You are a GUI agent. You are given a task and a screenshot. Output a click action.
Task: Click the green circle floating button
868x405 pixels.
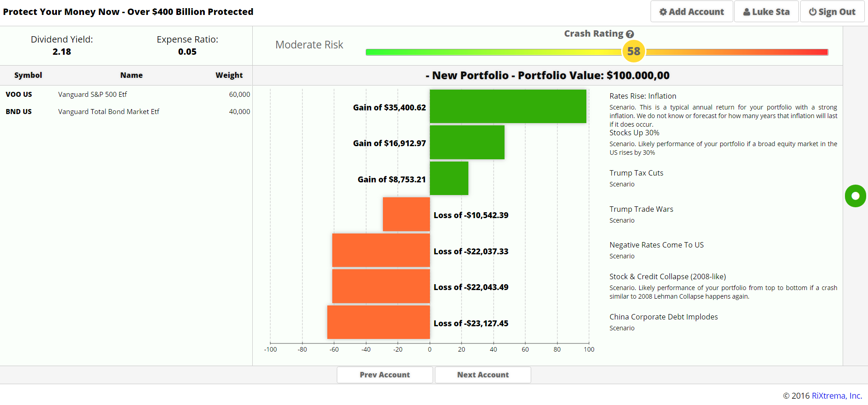click(855, 196)
